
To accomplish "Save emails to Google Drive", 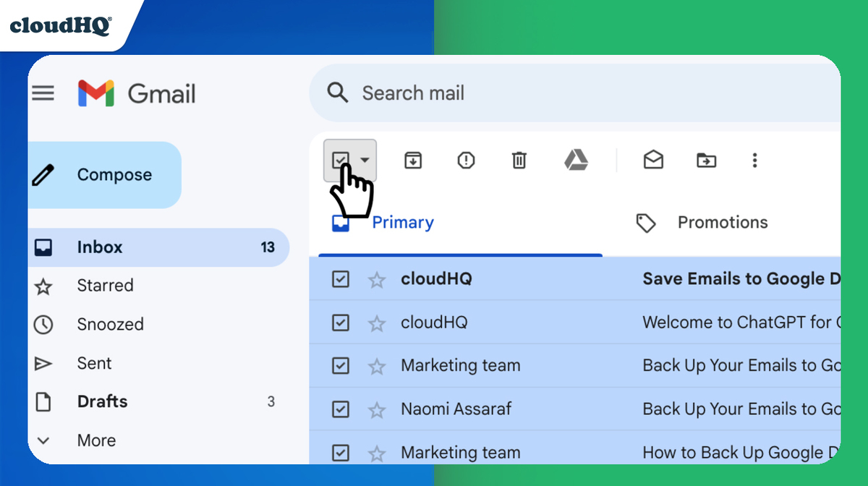I will 577,161.
